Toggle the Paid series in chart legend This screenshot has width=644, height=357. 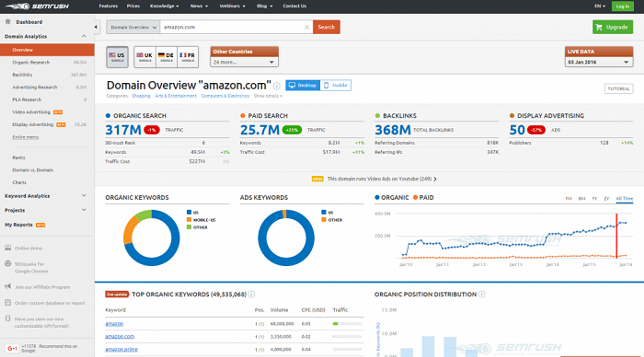point(423,197)
